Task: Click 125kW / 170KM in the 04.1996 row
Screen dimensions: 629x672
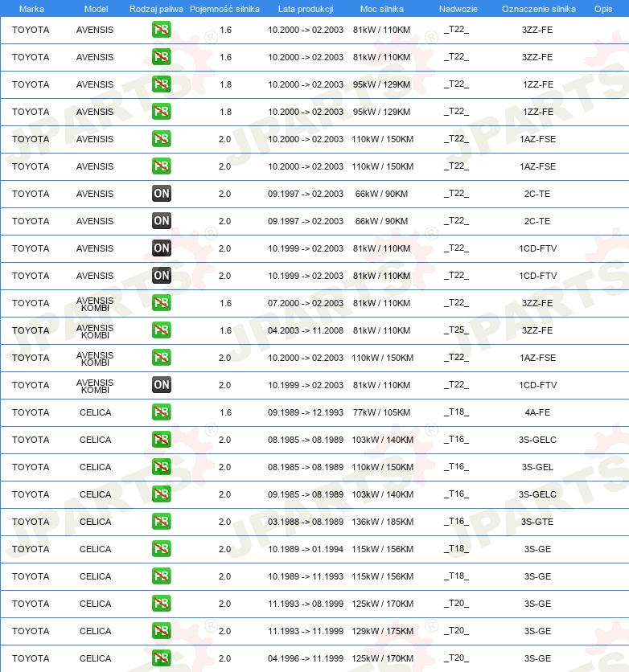Action: point(382,658)
